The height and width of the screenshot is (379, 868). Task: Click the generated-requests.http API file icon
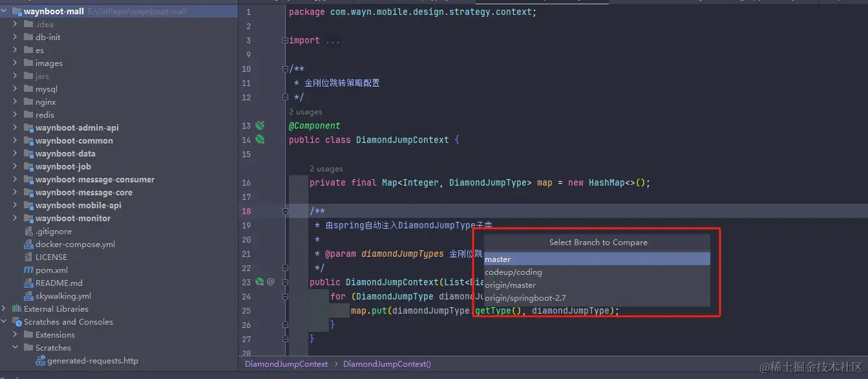point(40,361)
